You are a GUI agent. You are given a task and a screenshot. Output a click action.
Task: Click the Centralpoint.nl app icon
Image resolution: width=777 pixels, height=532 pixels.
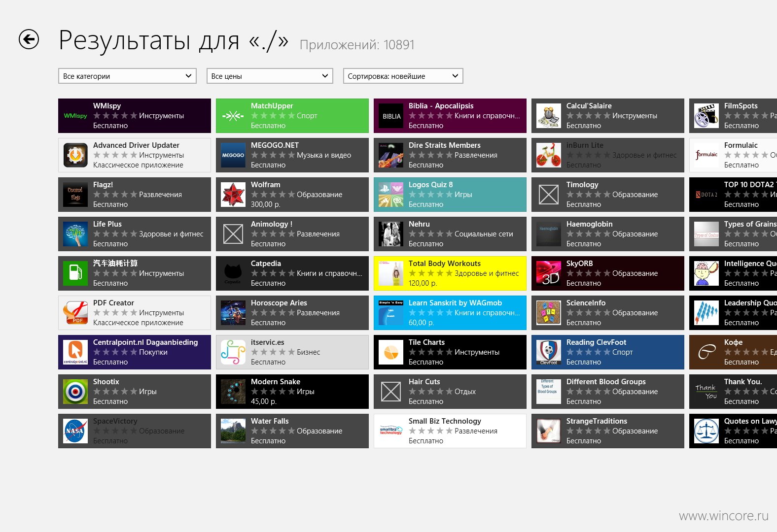pos(75,352)
